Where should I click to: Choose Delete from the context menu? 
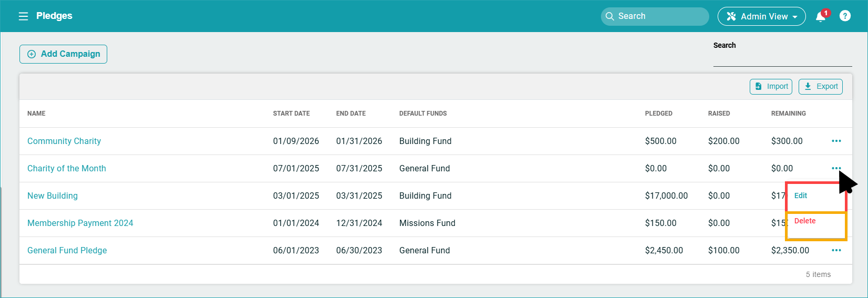pos(805,221)
